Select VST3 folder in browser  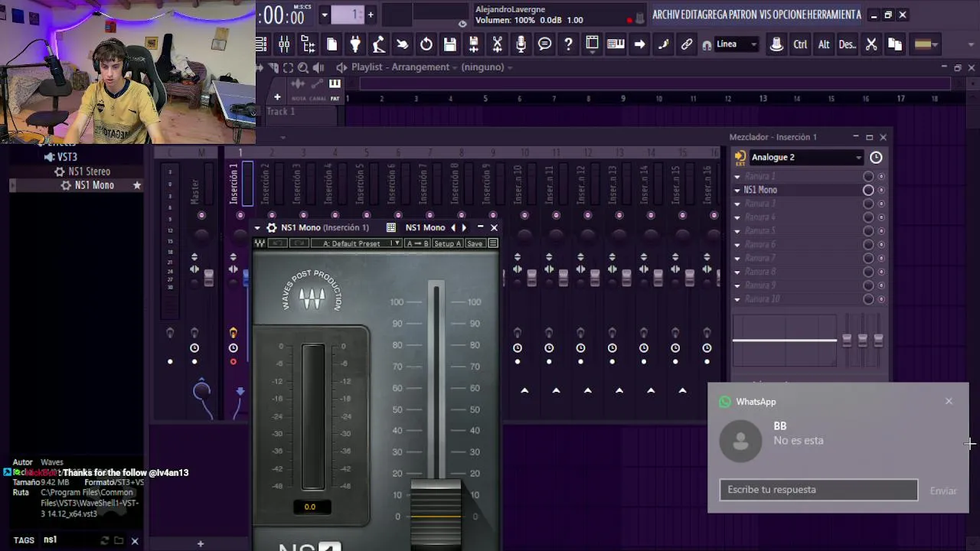67,157
